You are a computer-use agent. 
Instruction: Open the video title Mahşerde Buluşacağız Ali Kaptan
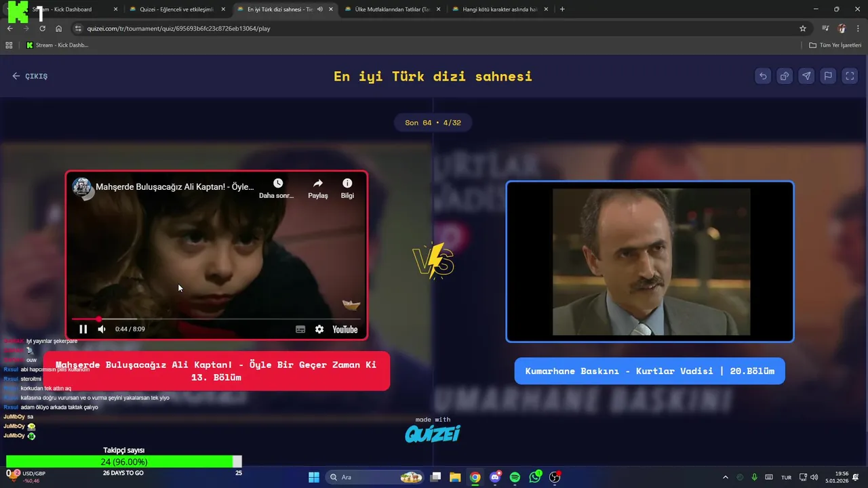175,186
